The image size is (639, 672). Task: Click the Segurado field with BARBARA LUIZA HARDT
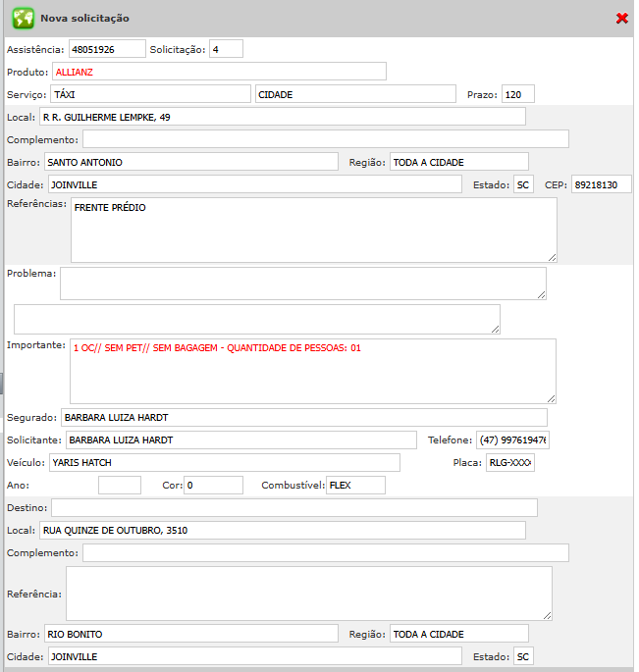303,418
